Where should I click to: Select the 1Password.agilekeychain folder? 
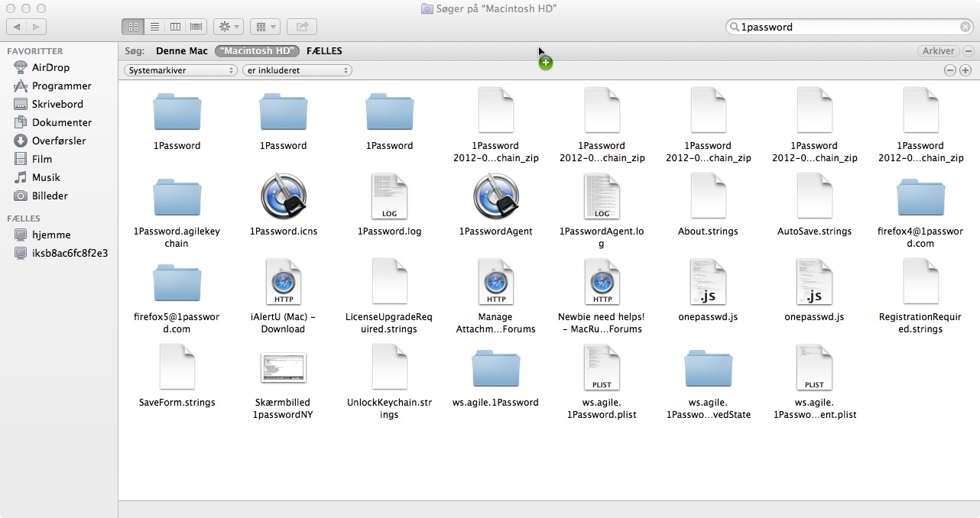(x=177, y=198)
